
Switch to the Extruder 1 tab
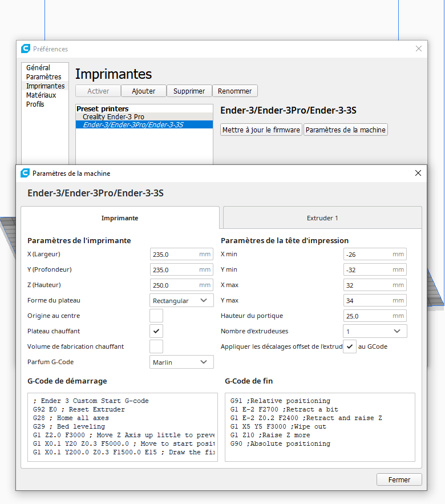tap(322, 218)
